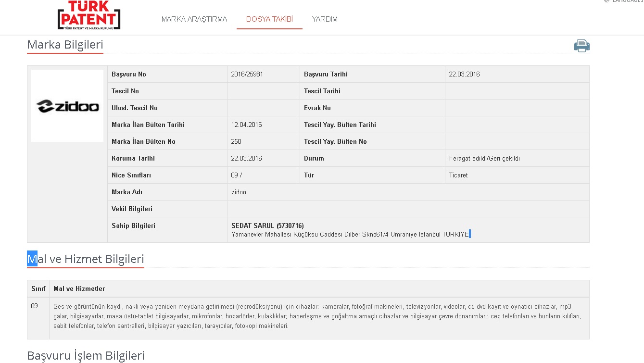Click the Tescil Yay. Bülten No label
The width and height of the screenshot is (644, 363).
pyautogui.click(x=335, y=141)
